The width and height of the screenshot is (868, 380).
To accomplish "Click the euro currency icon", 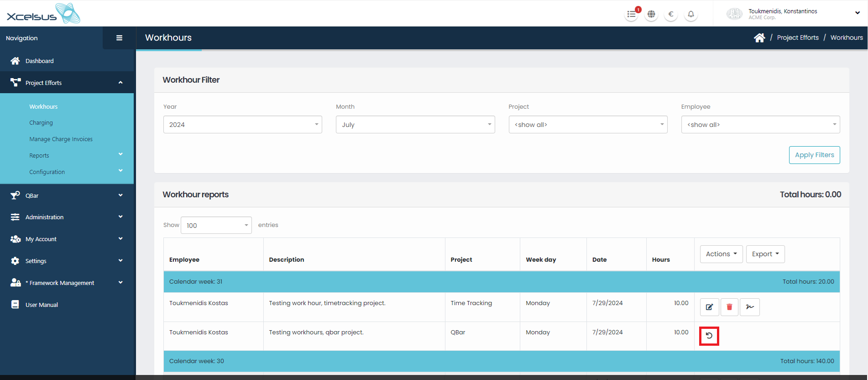I will pyautogui.click(x=671, y=14).
